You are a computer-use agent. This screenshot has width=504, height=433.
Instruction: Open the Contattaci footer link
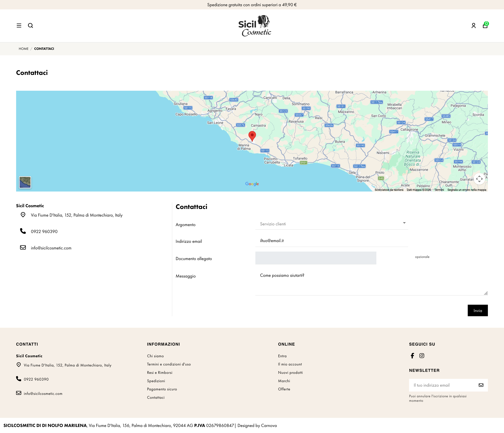point(156,397)
